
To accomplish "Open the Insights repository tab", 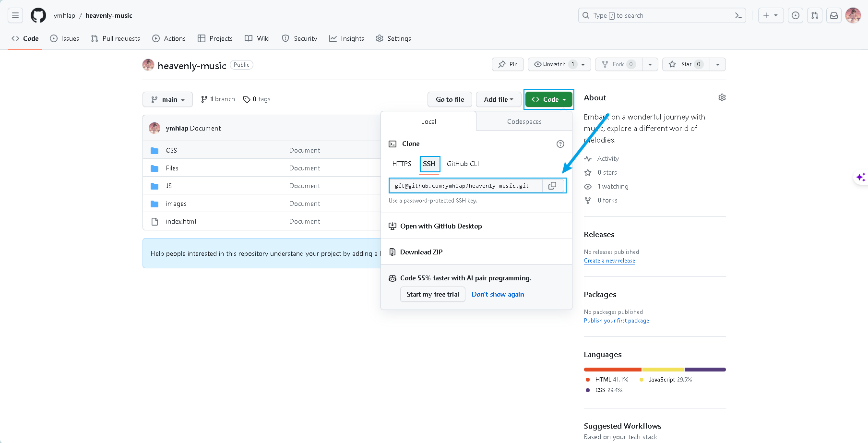I will [346, 38].
